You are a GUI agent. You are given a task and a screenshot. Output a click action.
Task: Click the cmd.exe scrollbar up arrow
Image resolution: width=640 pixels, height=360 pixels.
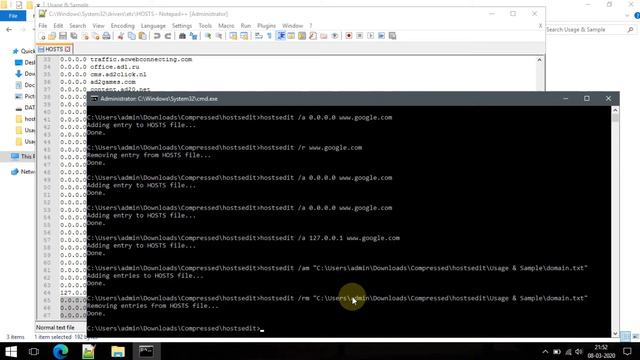[x=615, y=110]
